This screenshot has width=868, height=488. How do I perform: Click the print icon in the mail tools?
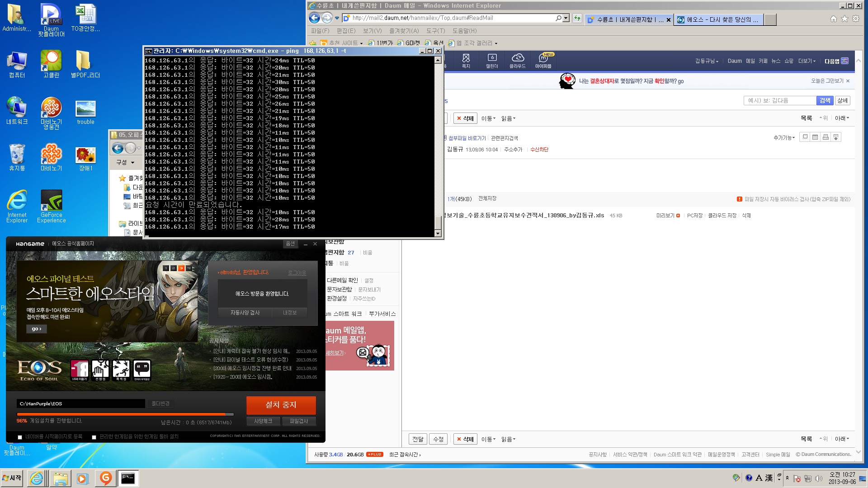point(826,137)
